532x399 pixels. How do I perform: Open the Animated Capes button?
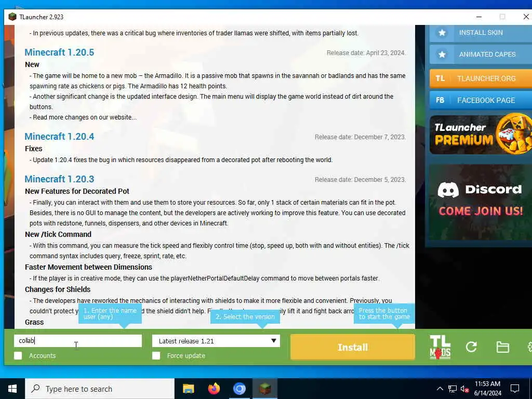(481, 54)
